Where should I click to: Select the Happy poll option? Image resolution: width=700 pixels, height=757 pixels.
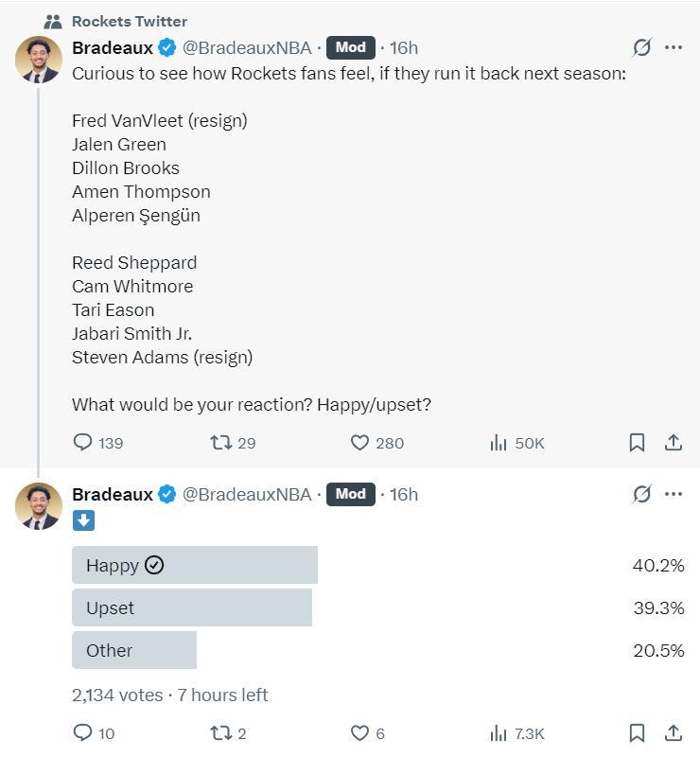pyautogui.click(x=194, y=565)
